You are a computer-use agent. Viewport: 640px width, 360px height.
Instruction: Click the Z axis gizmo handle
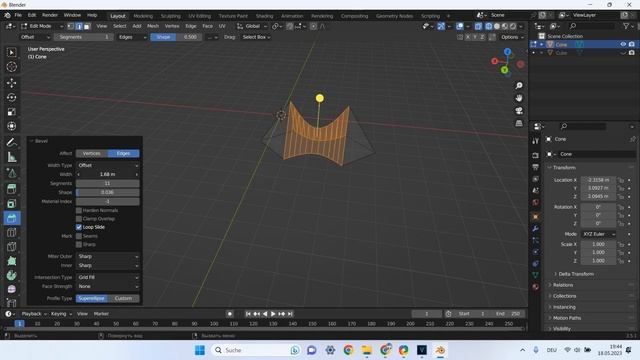(507, 52)
